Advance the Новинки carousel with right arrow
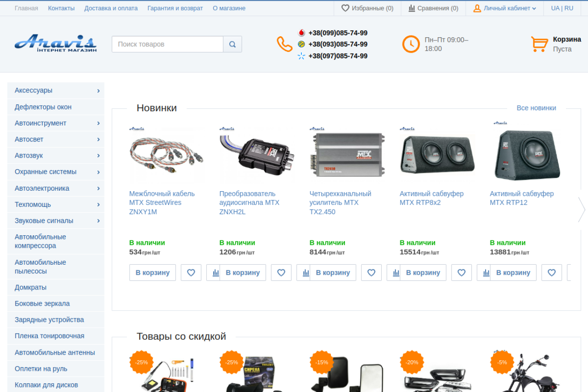This screenshot has height=392, width=588. click(x=581, y=210)
